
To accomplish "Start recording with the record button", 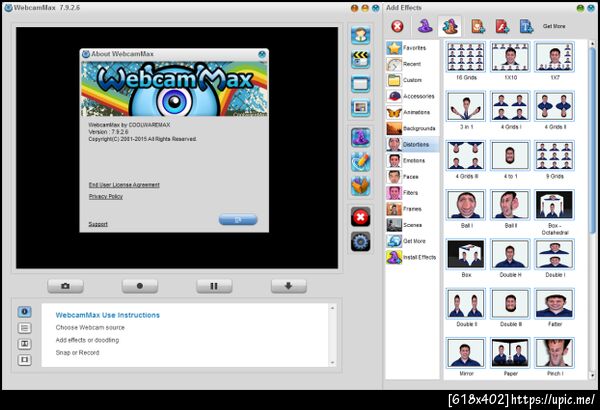I will (140, 286).
